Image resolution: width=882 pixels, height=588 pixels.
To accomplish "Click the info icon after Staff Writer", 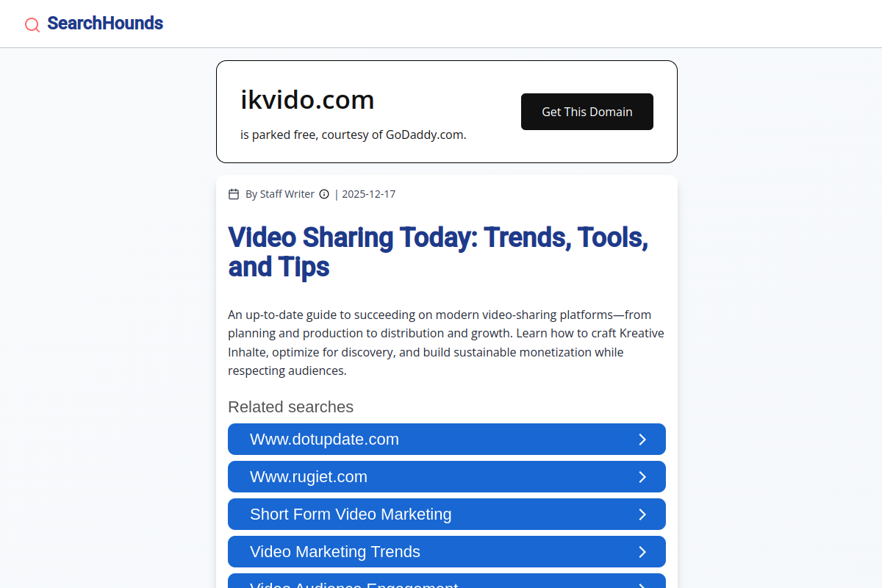I will tap(324, 194).
